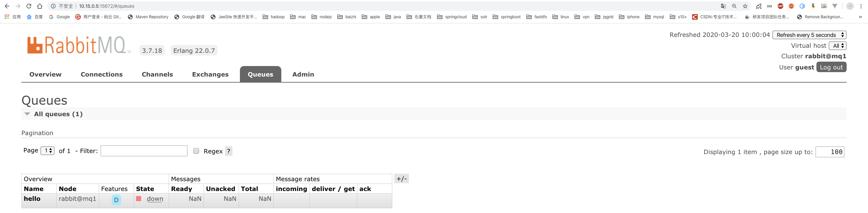Bookmark this page with the star icon

coord(745,6)
